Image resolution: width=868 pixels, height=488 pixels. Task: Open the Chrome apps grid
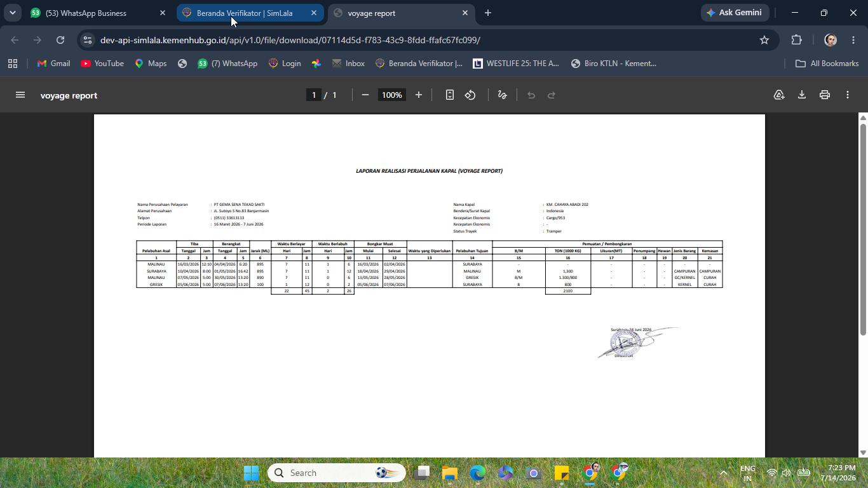[x=13, y=64]
